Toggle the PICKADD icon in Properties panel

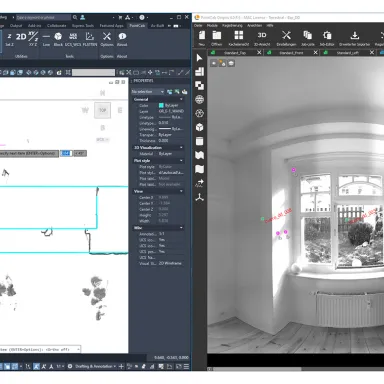[x=170, y=91]
